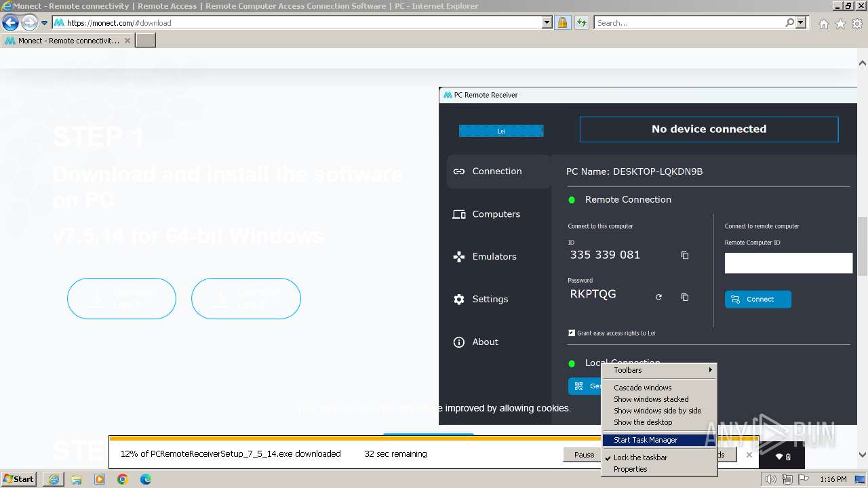Select Show the desktop
Screen dimensions: 868x488
[659, 422]
